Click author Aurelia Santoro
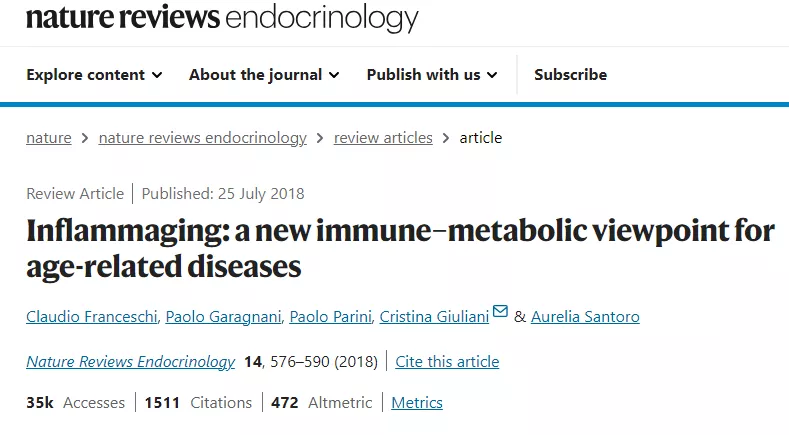 [x=585, y=316]
